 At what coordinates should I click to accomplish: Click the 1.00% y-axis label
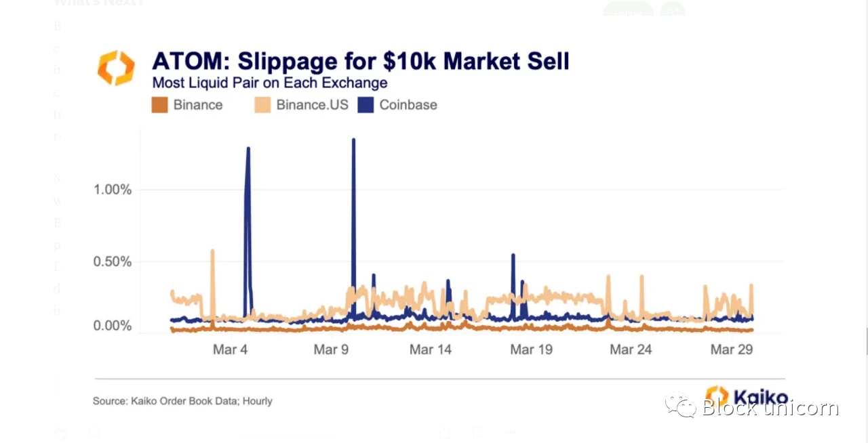(113, 190)
